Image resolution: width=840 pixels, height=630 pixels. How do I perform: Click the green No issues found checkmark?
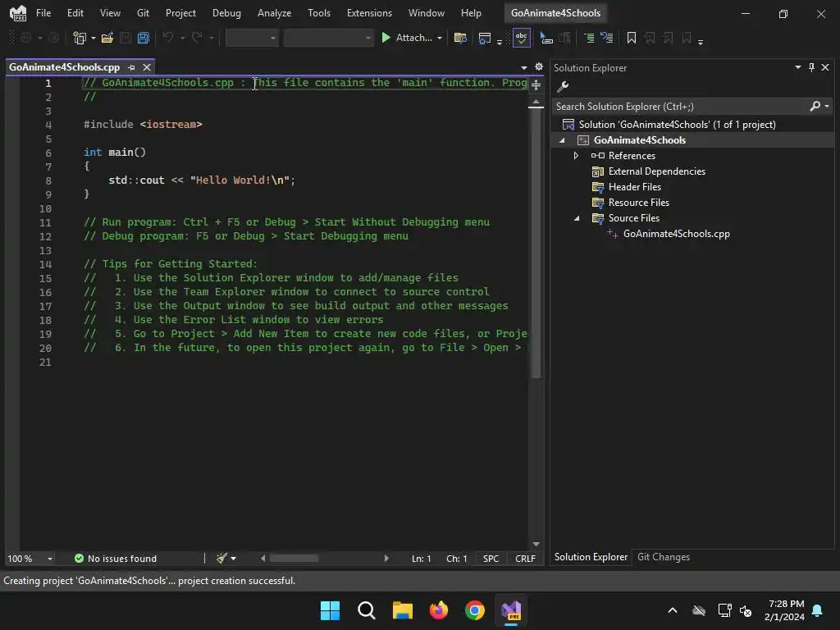pyautogui.click(x=79, y=558)
